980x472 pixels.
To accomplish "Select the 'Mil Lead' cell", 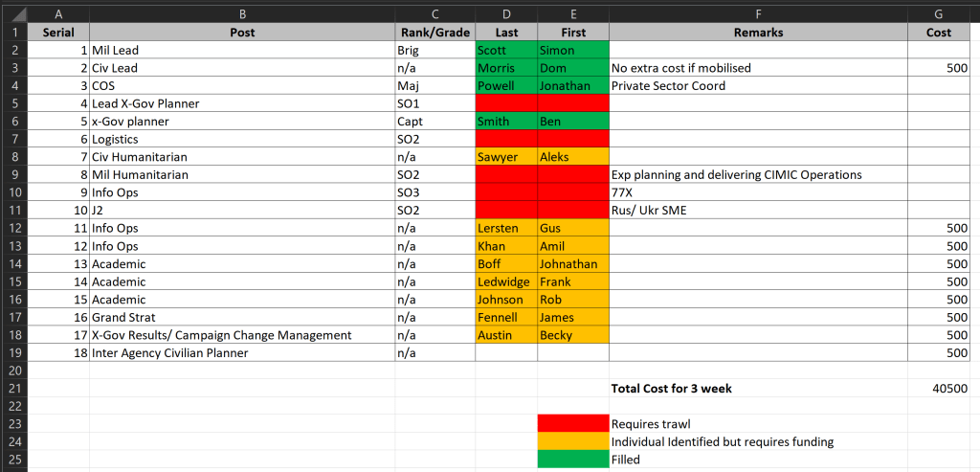I will pyautogui.click(x=242, y=50).
